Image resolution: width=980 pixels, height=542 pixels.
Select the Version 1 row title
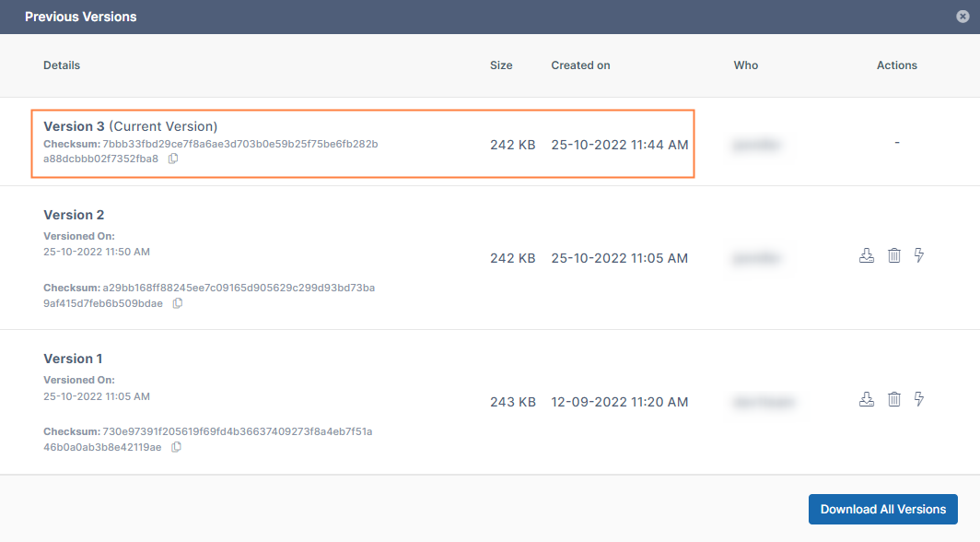click(x=74, y=359)
